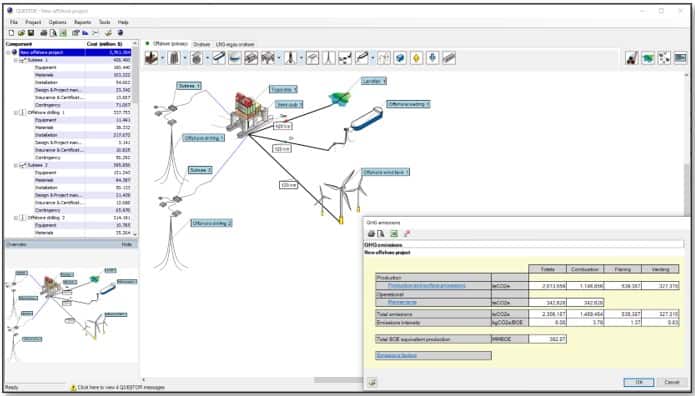Screen dimensions: 695x396
Task: Click the green Excel export icon in main toolbar
Action: [x=62, y=33]
